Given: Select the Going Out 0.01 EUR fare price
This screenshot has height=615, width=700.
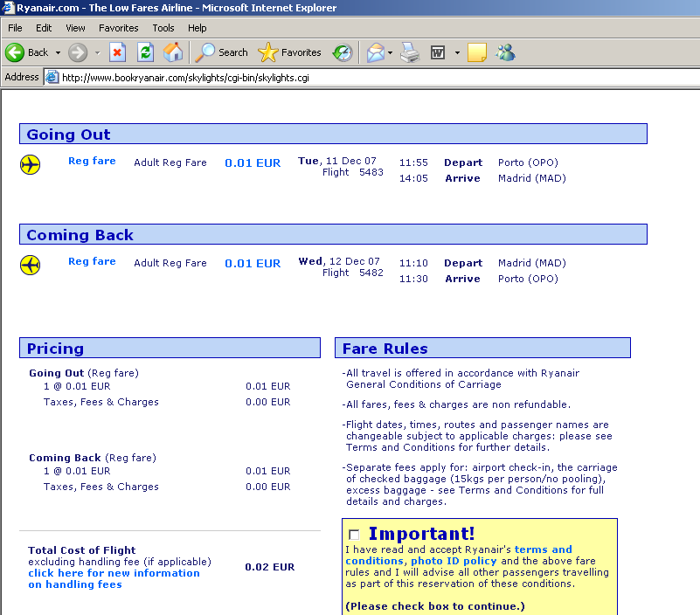Looking at the screenshot, I should click(x=253, y=162).
